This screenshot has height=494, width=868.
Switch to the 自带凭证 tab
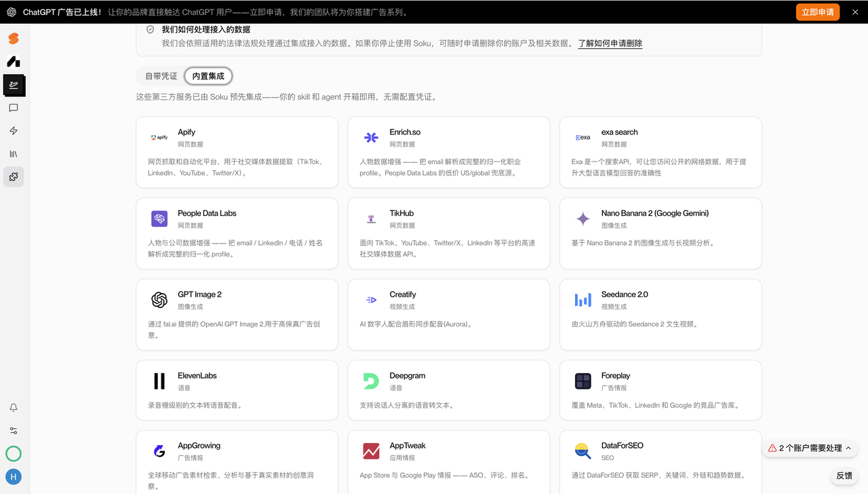click(x=161, y=76)
